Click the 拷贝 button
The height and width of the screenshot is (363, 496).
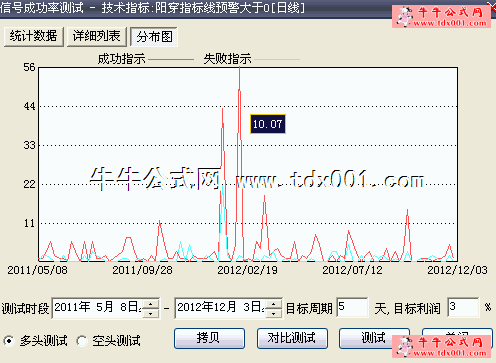[209, 338]
